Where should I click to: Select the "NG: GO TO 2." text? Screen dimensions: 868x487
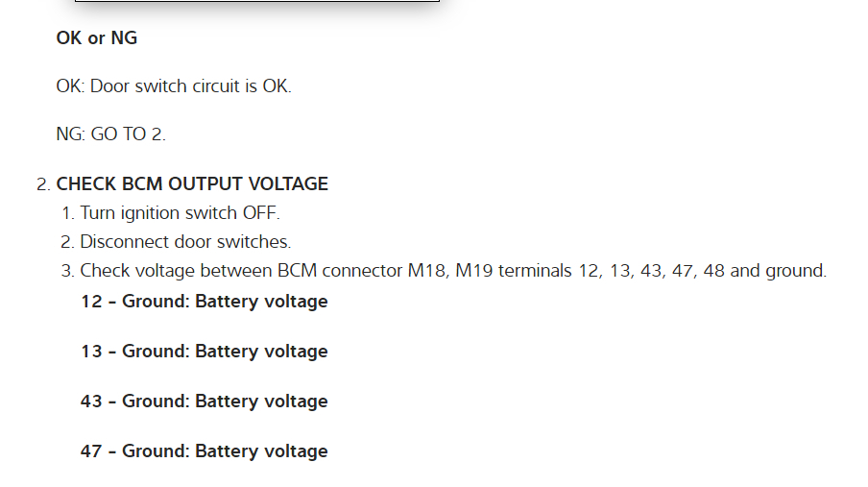click(110, 134)
